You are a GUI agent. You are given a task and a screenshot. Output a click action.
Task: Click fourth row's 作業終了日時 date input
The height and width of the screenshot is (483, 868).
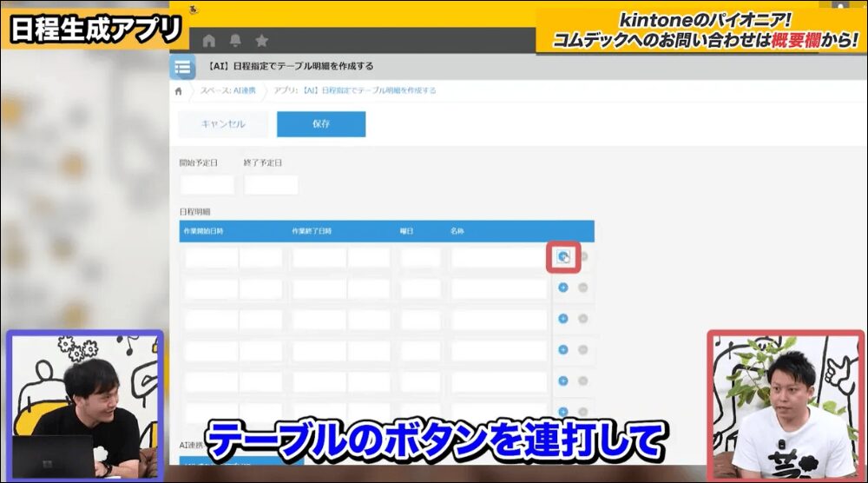(x=319, y=351)
